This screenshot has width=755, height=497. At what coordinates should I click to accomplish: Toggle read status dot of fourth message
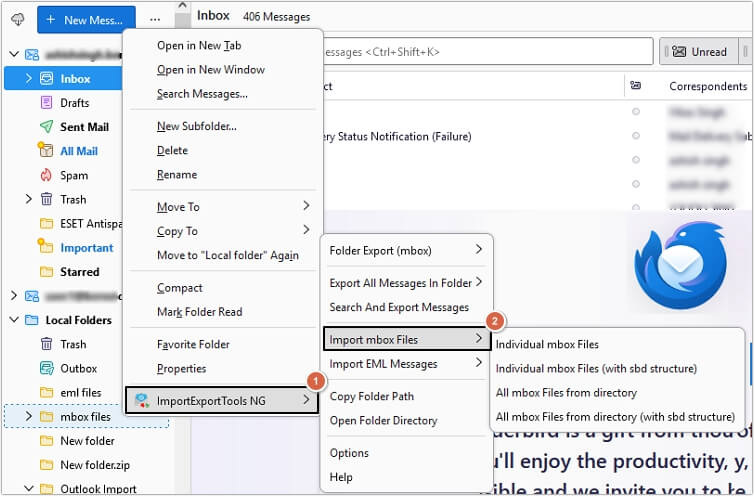click(636, 184)
